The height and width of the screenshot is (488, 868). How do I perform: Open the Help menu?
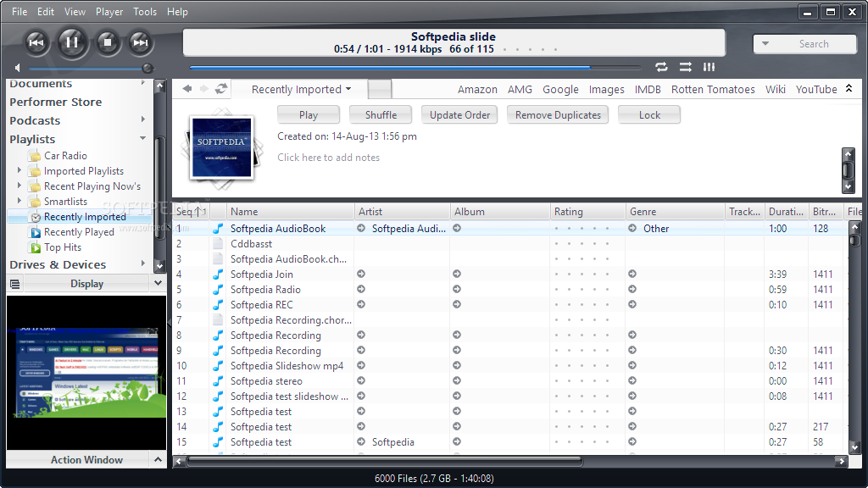177,12
